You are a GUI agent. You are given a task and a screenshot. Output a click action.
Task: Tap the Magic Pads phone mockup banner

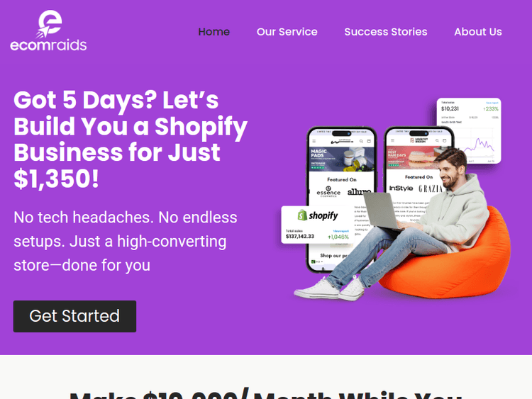click(x=342, y=159)
